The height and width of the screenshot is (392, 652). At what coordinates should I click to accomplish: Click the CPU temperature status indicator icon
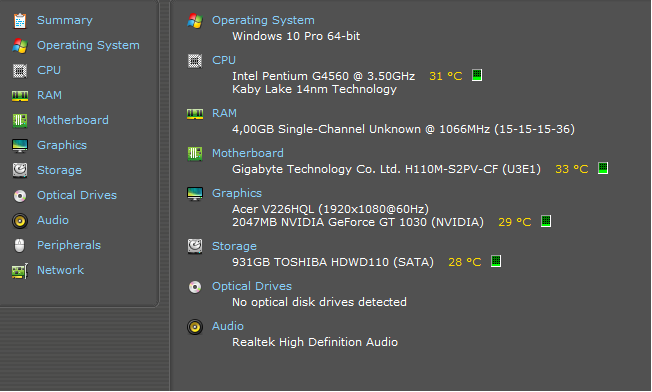[x=477, y=75]
